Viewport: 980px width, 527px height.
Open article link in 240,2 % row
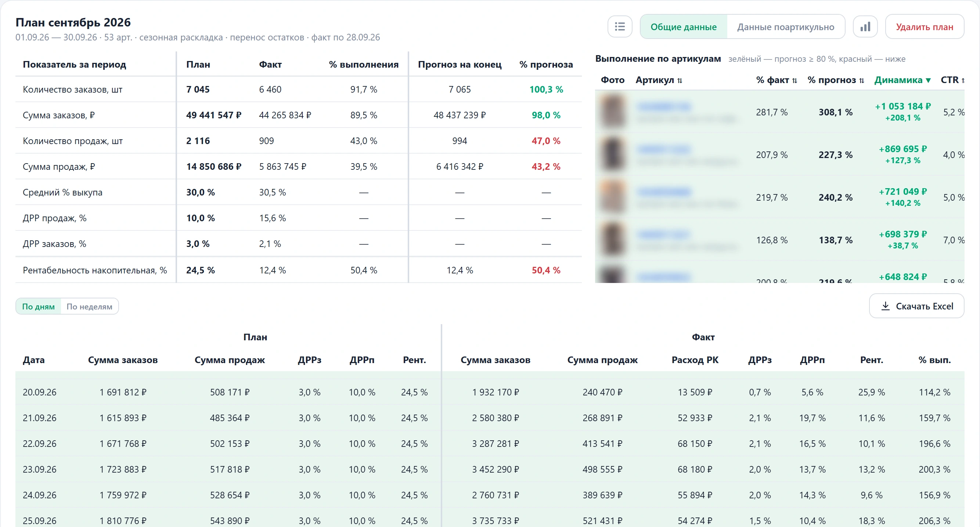tap(663, 191)
